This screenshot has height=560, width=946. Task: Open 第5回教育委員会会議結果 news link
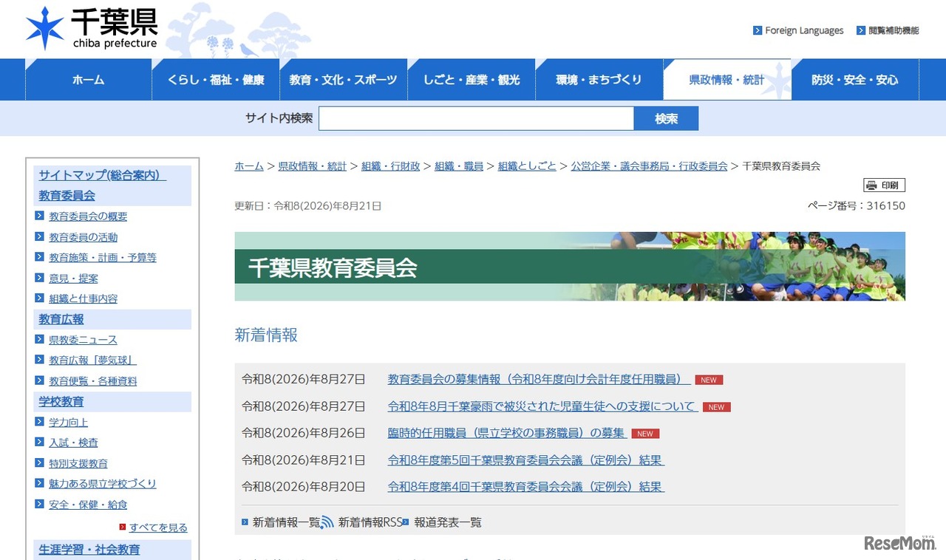[526, 460]
